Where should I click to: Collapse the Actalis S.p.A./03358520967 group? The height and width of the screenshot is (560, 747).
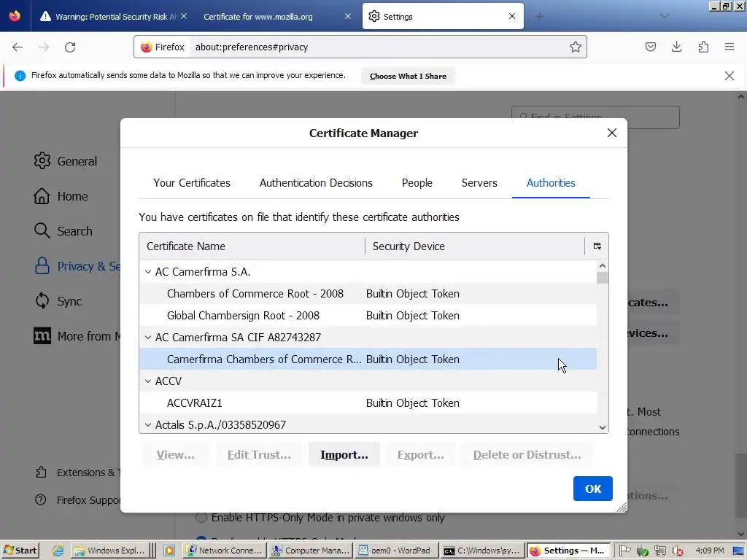[147, 425]
